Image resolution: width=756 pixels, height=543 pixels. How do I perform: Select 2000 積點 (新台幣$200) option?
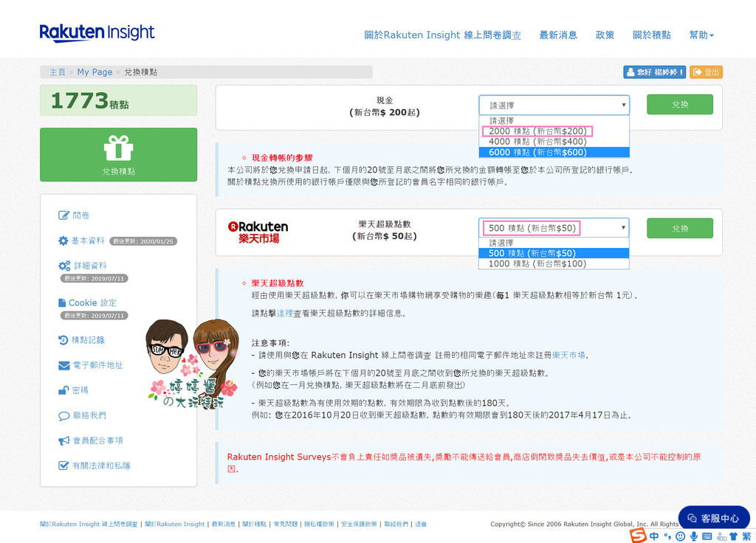pos(554,131)
